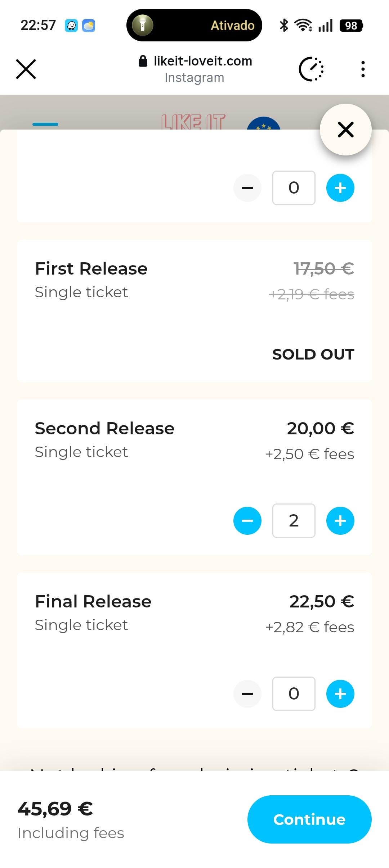Image resolution: width=389 pixels, height=868 pixels.
Task: Tap the flashlight Ativado pill
Action: (194, 25)
